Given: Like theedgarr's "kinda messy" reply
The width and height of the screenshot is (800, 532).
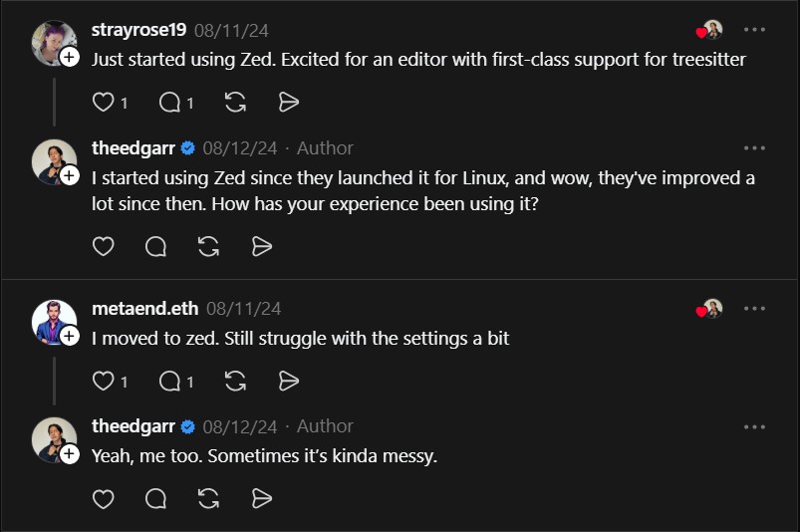Looking at the screenshot, I should coord(104,498).
